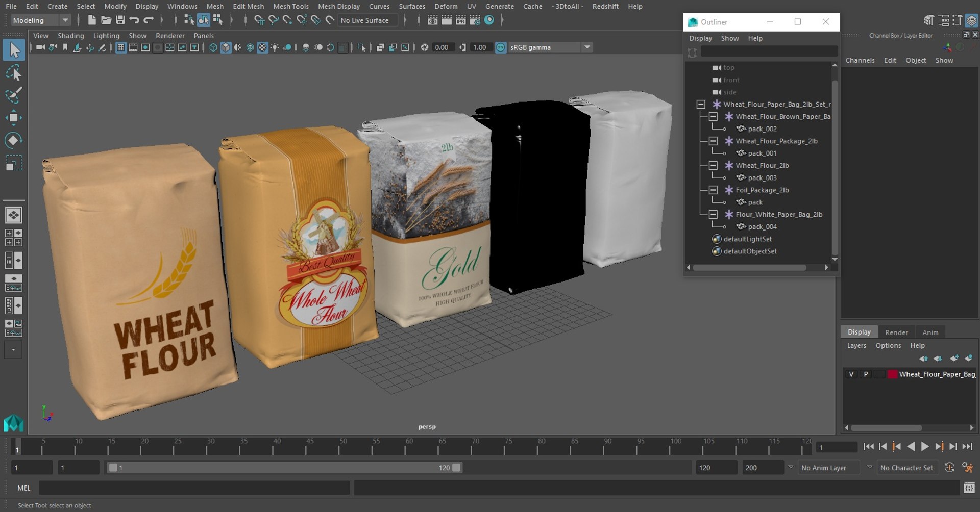Viewport: 980px width, 512px height.
Task: Collapse the Foil_Package_2lb group node
Action: (x=713, y=190)
